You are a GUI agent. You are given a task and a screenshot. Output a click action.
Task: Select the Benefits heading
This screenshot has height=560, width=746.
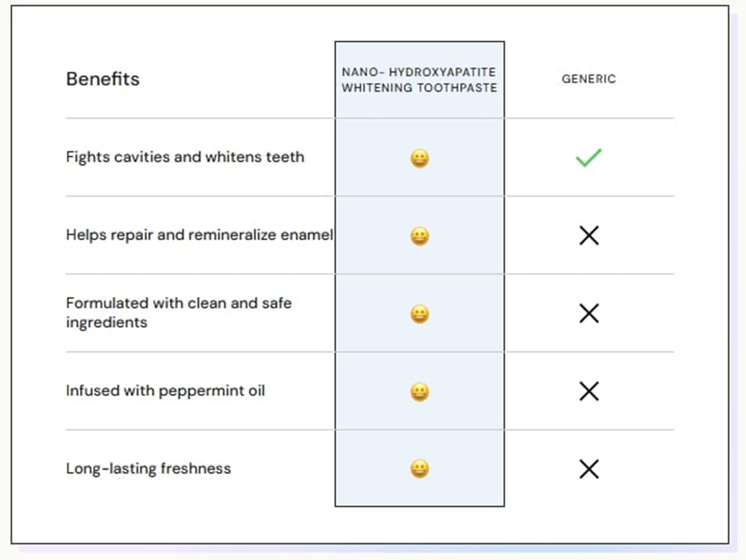pyautogui.click(x=103, y=79)
